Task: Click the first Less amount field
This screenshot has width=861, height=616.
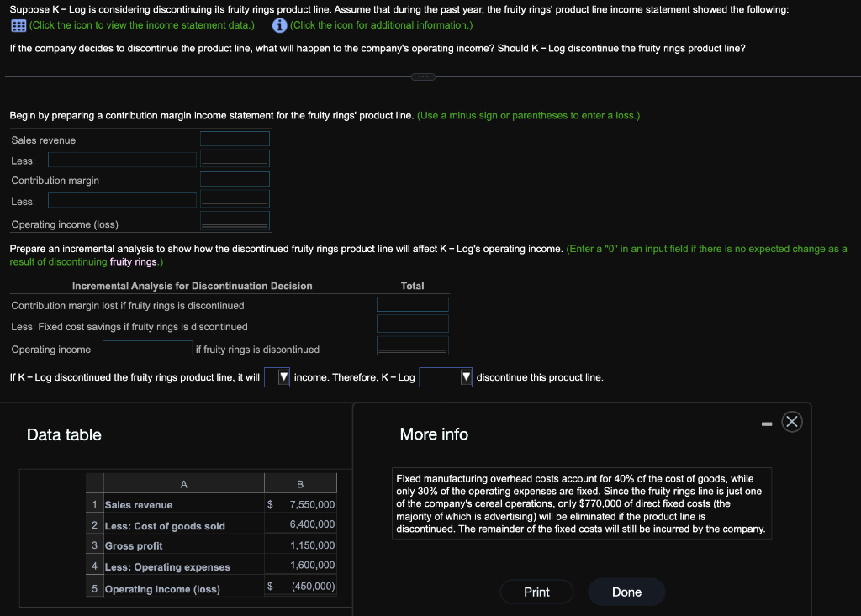Action: (x=235, y=159)
